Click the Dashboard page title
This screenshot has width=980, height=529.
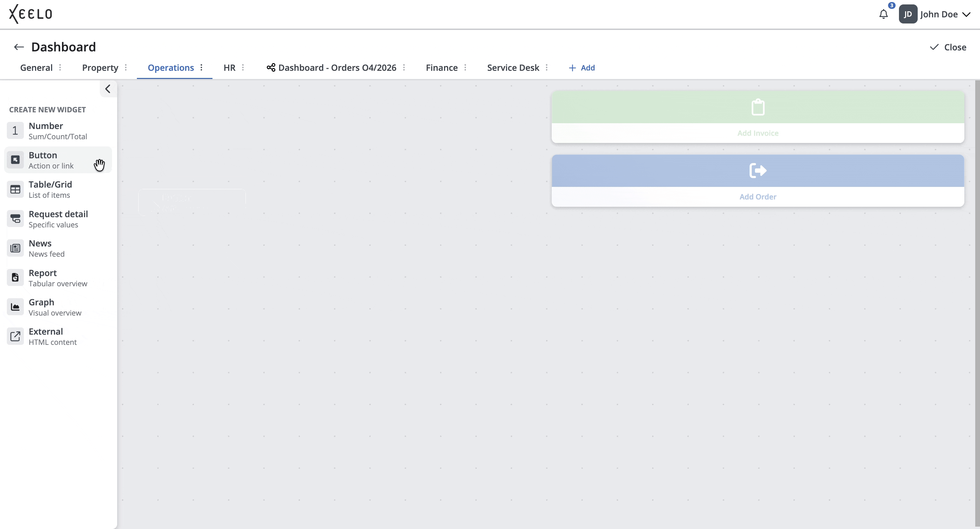64,47
